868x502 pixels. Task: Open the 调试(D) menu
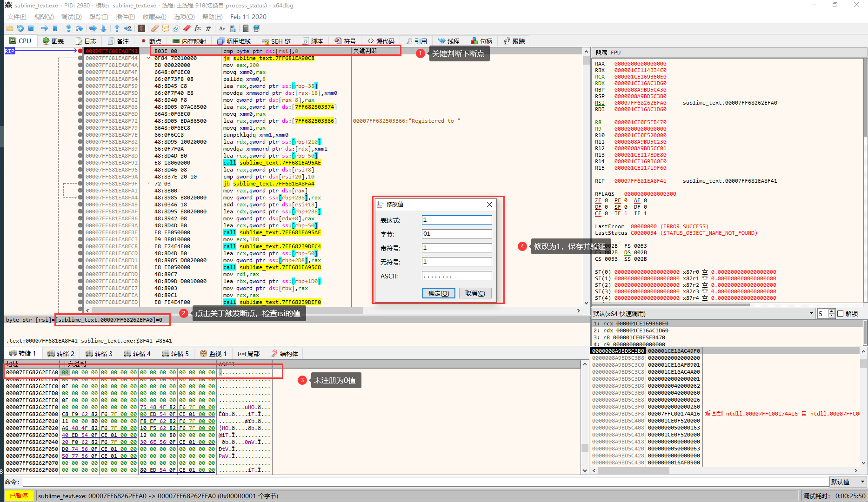(71, 17)
